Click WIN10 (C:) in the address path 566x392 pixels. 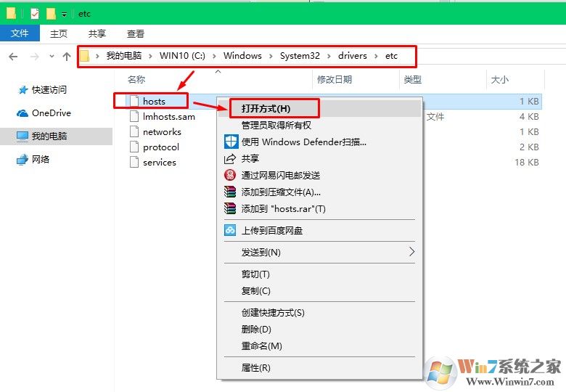tap(182, 56)
